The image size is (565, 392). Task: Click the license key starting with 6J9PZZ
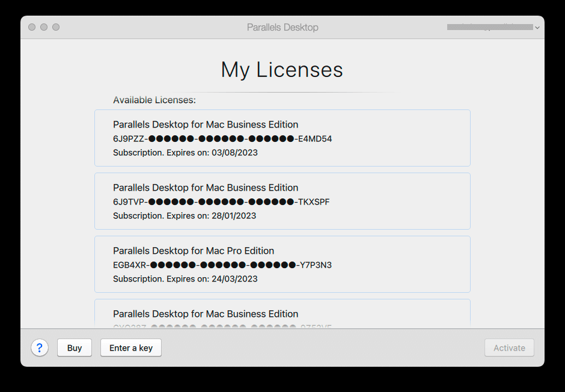(x=222, y=139)
